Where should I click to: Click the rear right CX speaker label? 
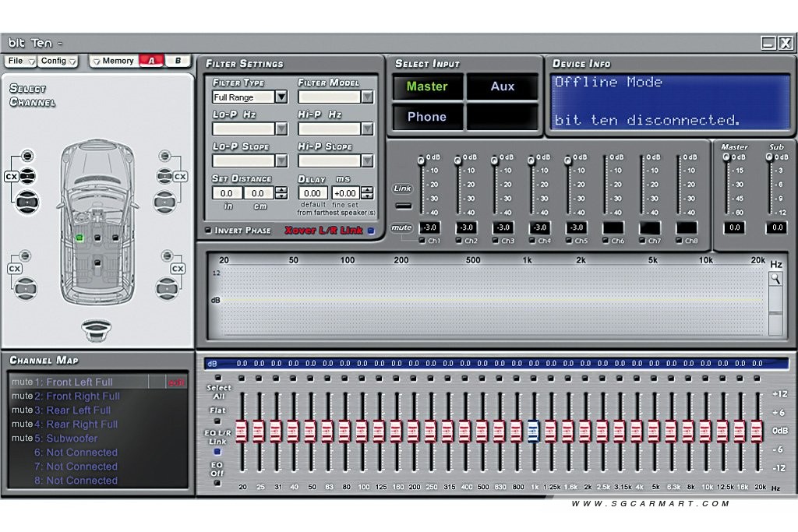tap(178, 269)
